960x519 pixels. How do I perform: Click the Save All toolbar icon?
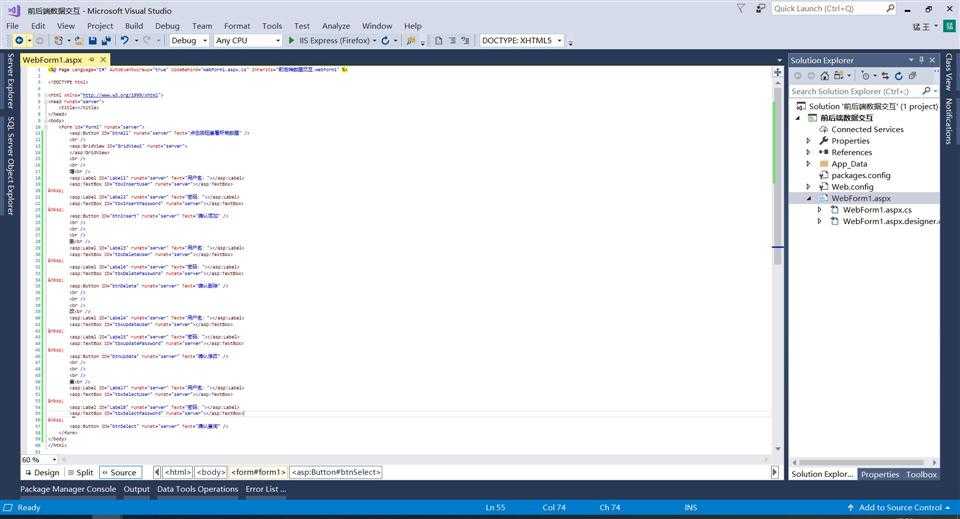(106, 40)
